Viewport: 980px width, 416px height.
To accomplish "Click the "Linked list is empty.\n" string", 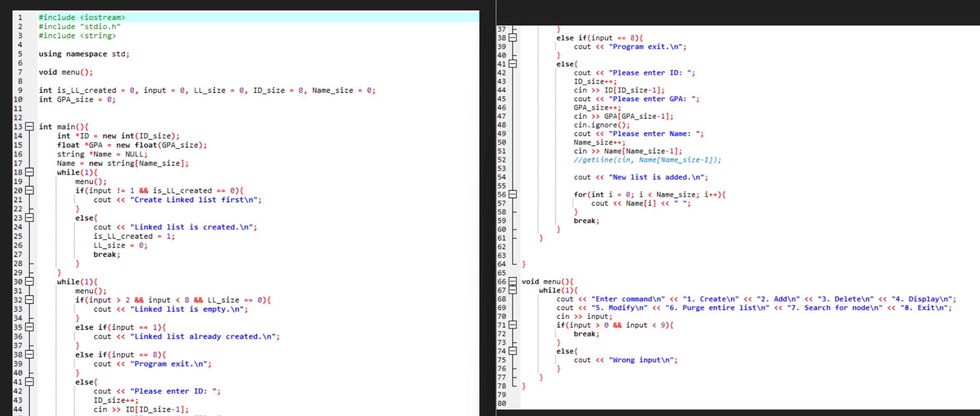I will (x=187, y=309).
